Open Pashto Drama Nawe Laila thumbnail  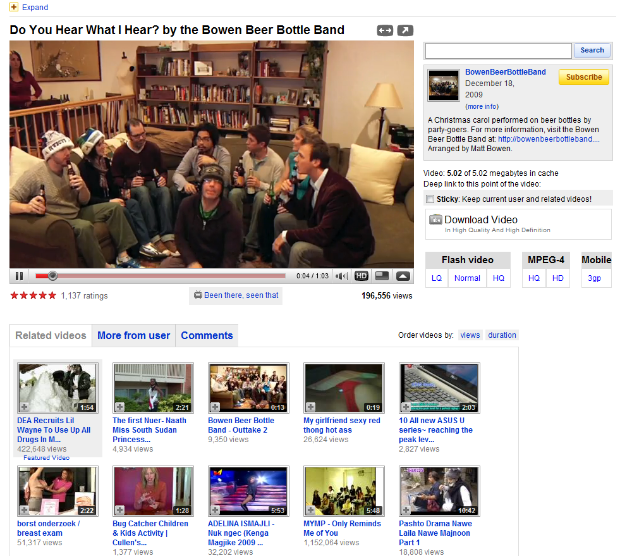click(x=439, y=491)
